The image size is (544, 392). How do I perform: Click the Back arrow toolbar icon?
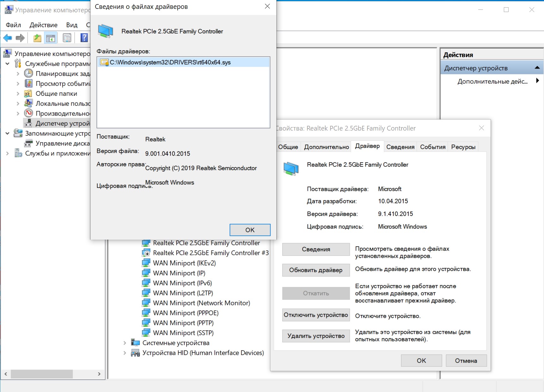pyautogui.click(x=8, y=38)
